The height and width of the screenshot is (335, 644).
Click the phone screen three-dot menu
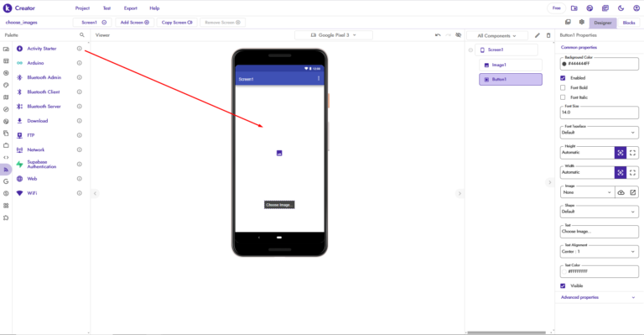tap(319, 78)
